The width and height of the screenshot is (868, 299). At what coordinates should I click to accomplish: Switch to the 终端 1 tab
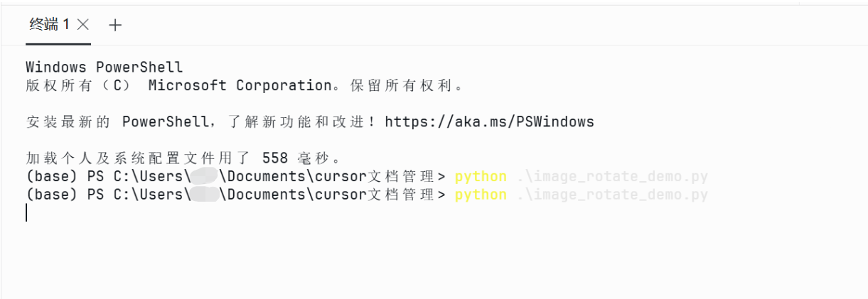[x=50, y=25]
